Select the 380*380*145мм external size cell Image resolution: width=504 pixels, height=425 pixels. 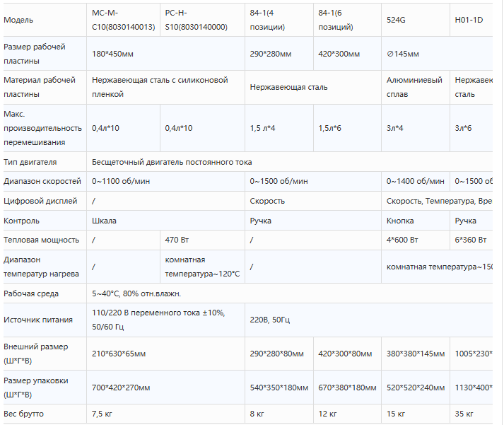click(x=415, y=354)
